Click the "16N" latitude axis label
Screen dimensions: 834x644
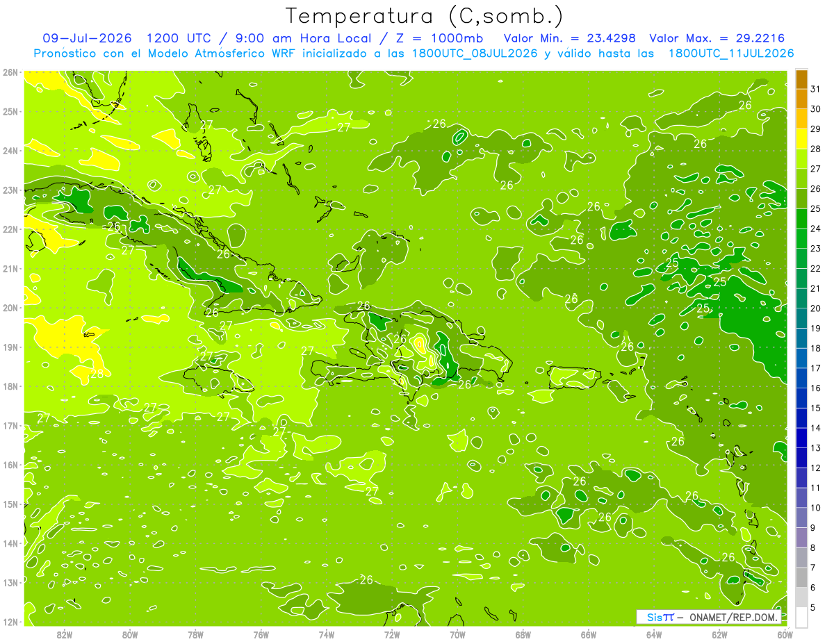[x=10, y=465]
